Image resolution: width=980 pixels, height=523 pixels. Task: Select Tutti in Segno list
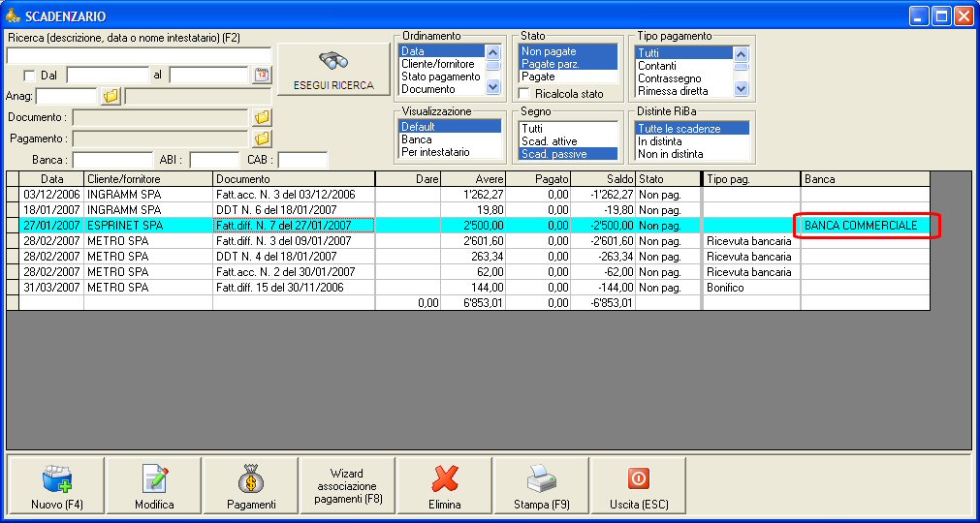(568, 129)
